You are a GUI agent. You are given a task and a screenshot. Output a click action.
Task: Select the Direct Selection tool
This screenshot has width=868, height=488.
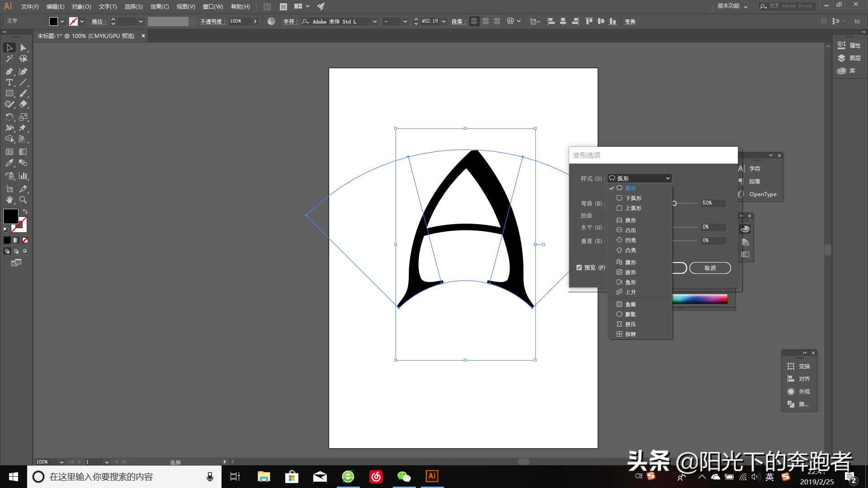[x=23, y=47]
